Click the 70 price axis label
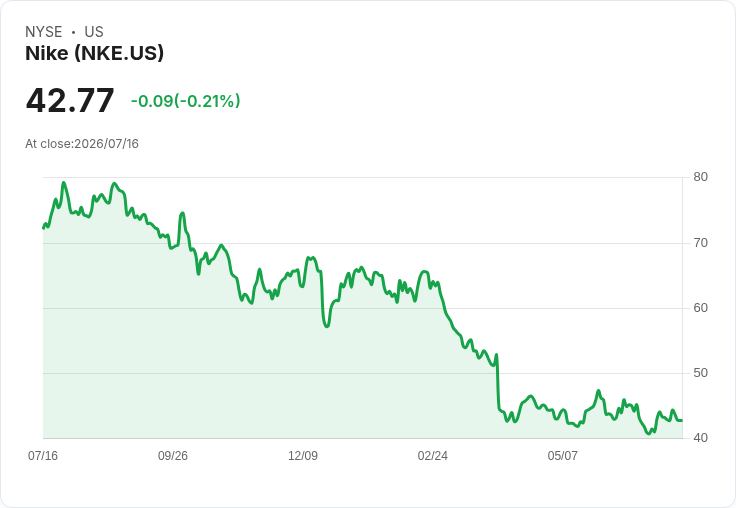Viewport: 736px width, 508px height. pos(700,243)
